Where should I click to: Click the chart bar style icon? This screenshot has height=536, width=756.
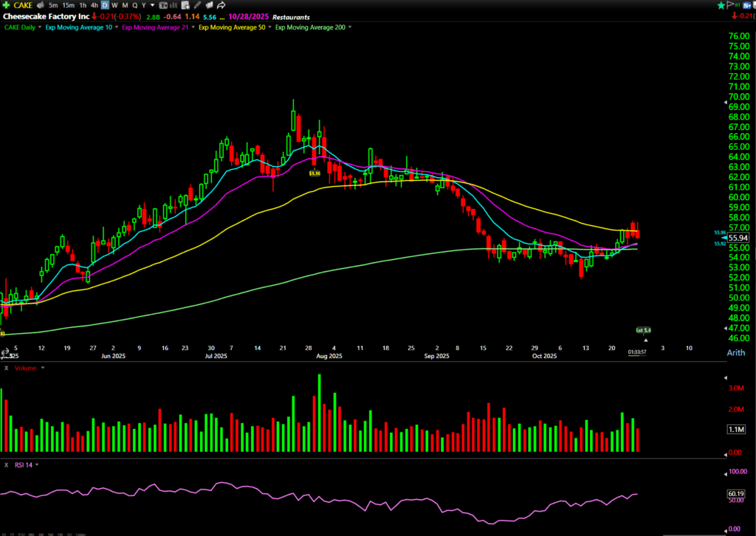coord(165,5)
